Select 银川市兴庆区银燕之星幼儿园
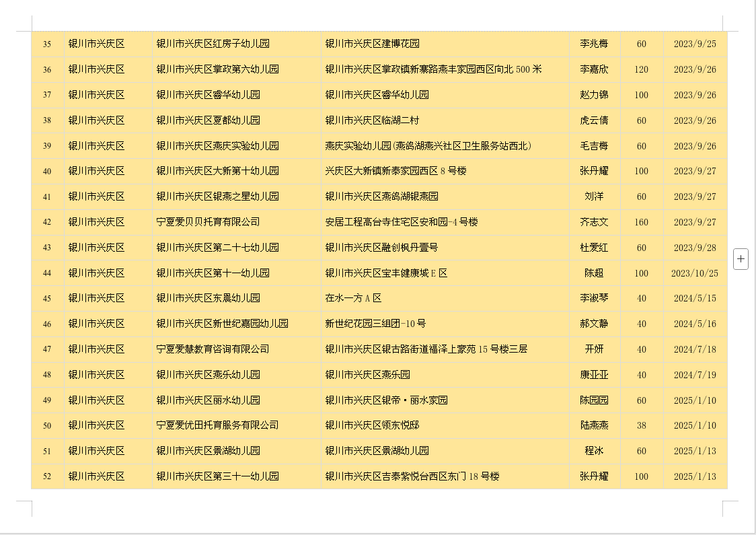Image resolution: width=756 pixels, height=535 pixels. (217, 197)
